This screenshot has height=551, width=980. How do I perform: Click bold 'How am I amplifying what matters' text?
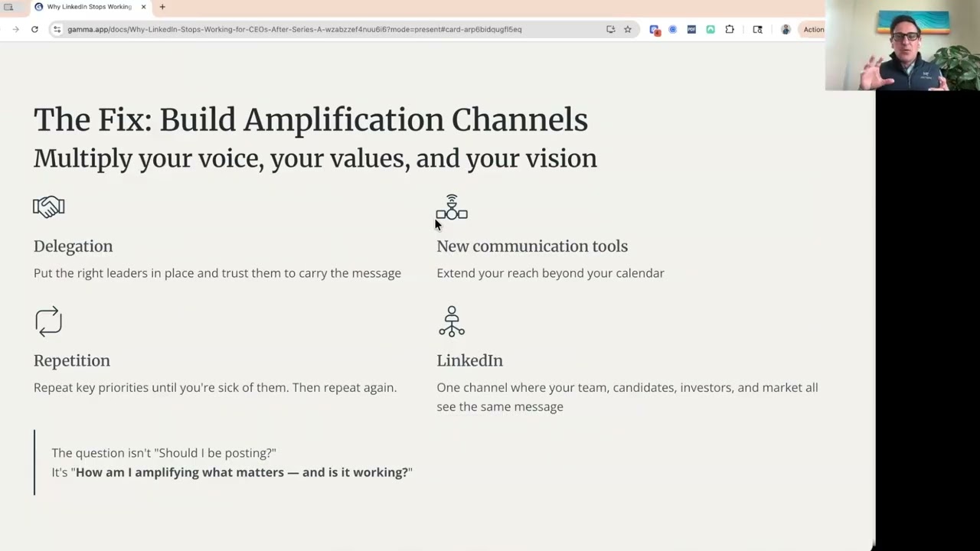pyautogui.click(x=243, y=472)
